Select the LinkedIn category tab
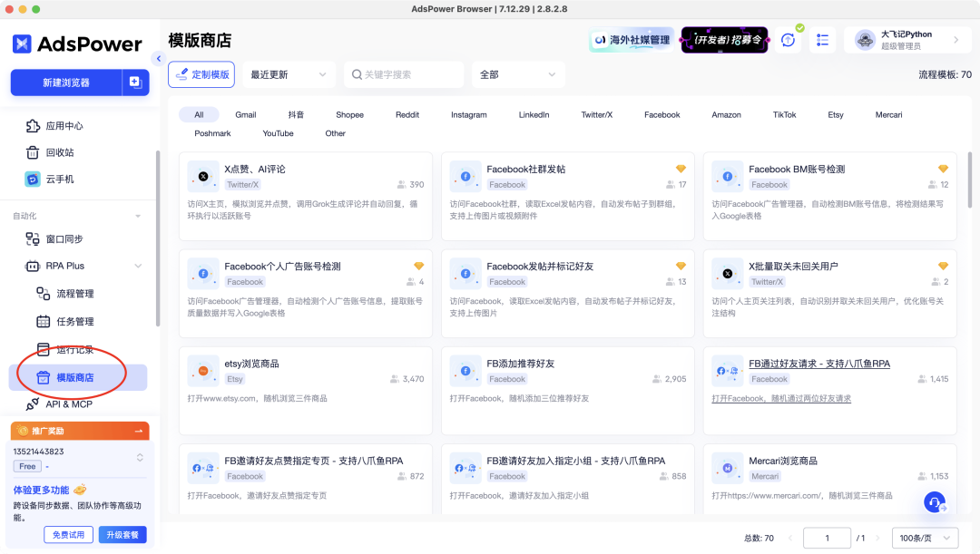Viewport: 980px width, 554px height. pyautogui.click(x=534, y=115)
